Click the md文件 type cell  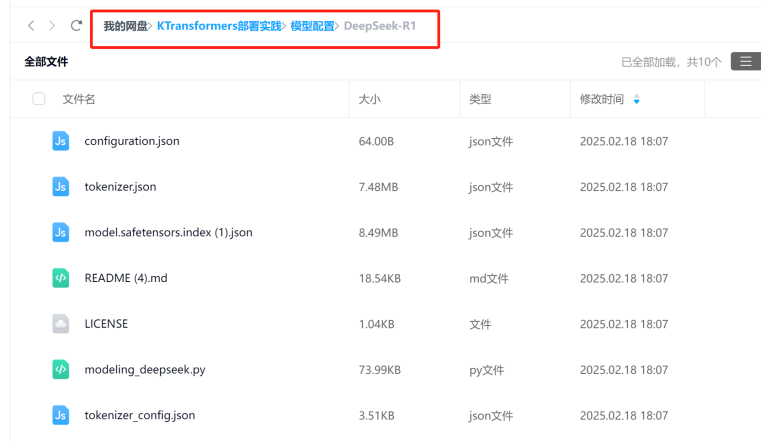[x=489, y=278]
